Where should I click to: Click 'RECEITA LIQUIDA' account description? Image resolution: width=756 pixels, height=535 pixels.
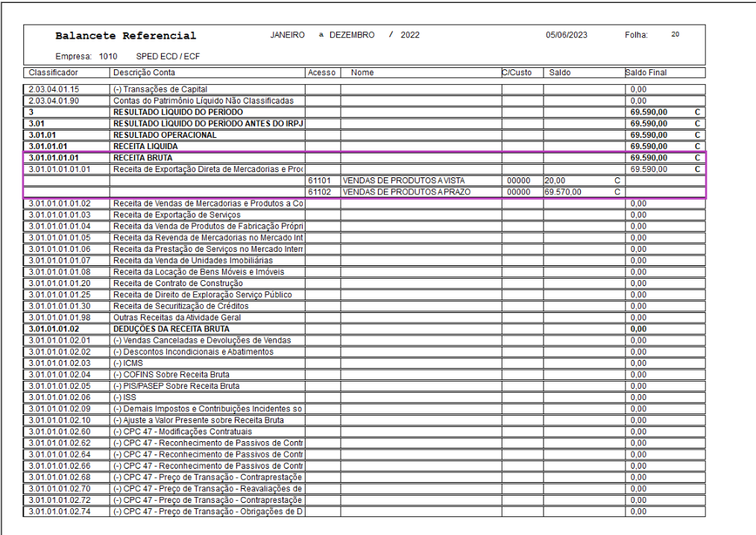pyautogui.click(x=145, y=146)
